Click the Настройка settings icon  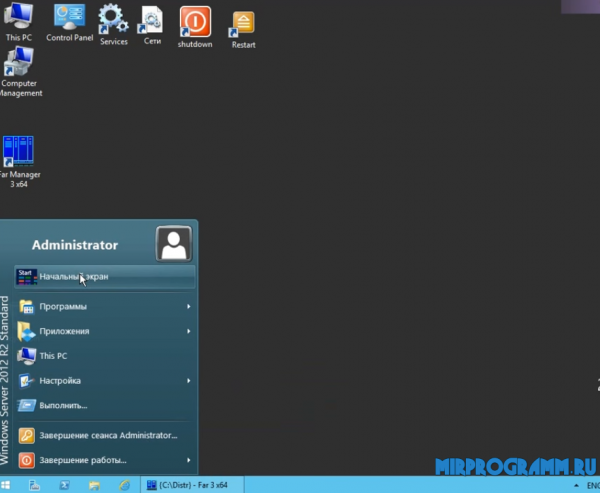click(26, 380)
